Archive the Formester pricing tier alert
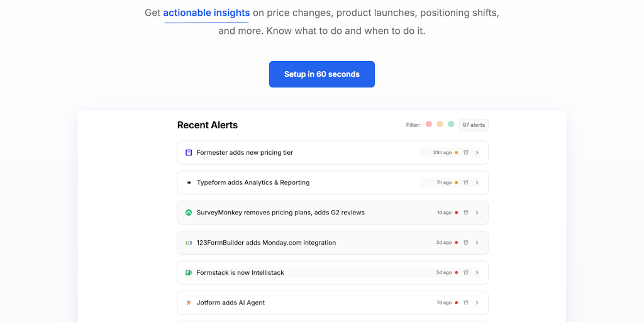 coord(466,152)
